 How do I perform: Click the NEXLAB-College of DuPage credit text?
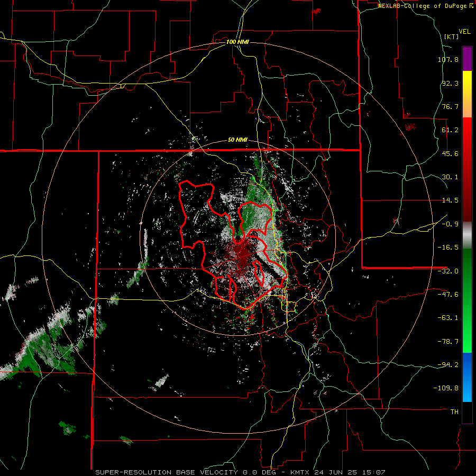pyautogui.click(x=426, y=6)
